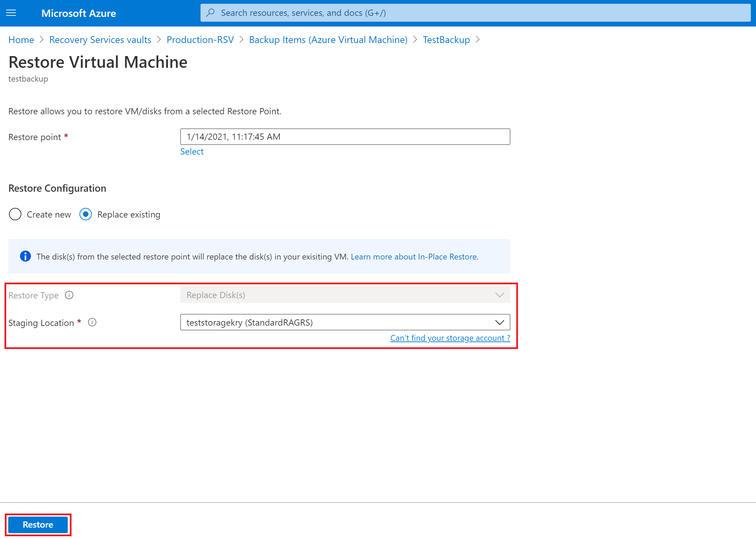Click the search magnifier icon
This screenshot has width=756, height=539.
coord(210,12)
